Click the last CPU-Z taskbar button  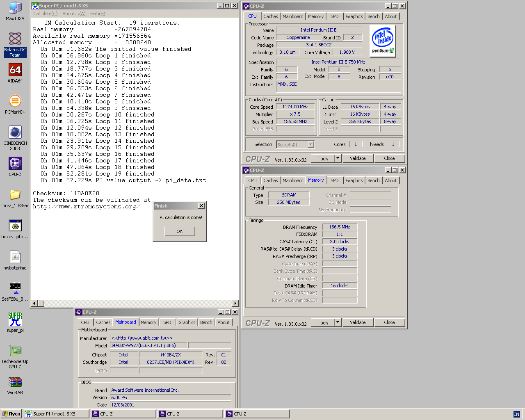coord(257,414)
